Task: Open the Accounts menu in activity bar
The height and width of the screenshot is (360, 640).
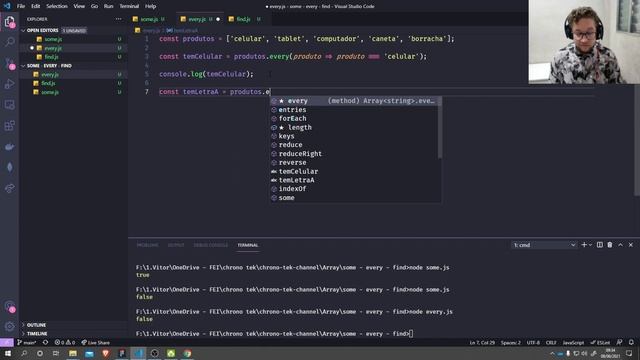Action: [9, 306]
